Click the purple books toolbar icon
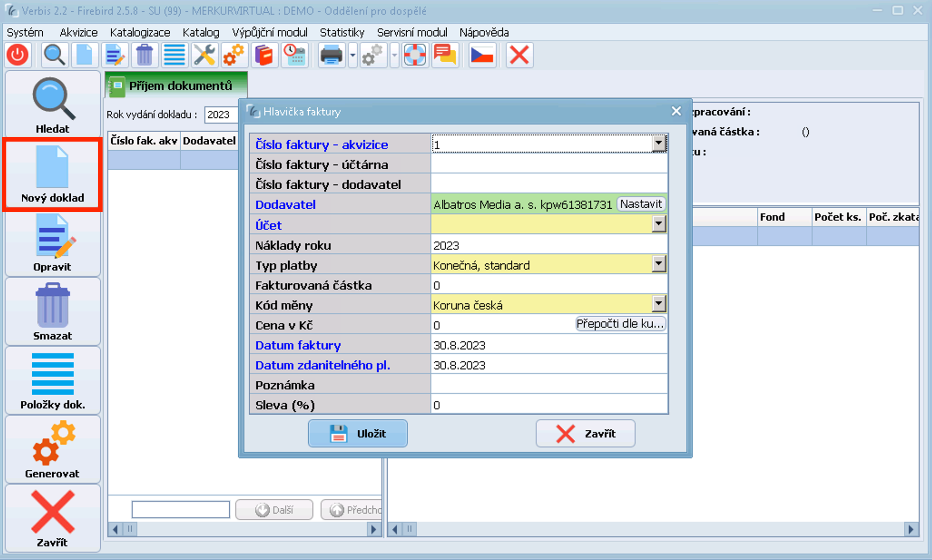 [x=264, y=55]
